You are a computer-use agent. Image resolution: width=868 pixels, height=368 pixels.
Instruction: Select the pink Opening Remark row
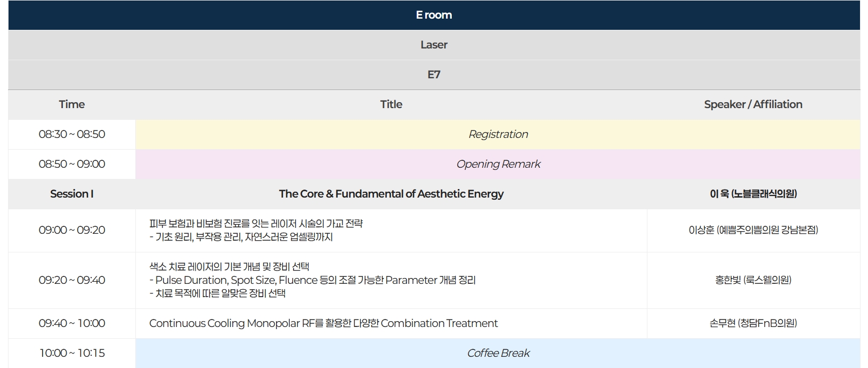pos(498,164)
